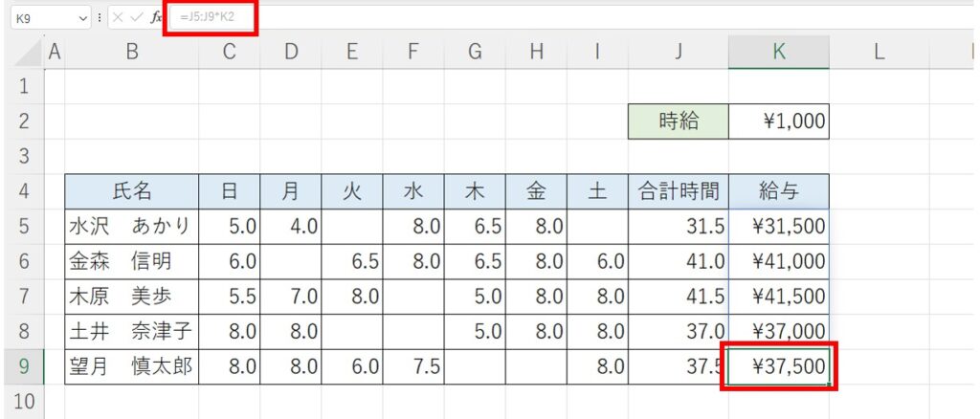Select the 合計時間 header cell
The image size is (980, 419).
click(x=679, y=191)
